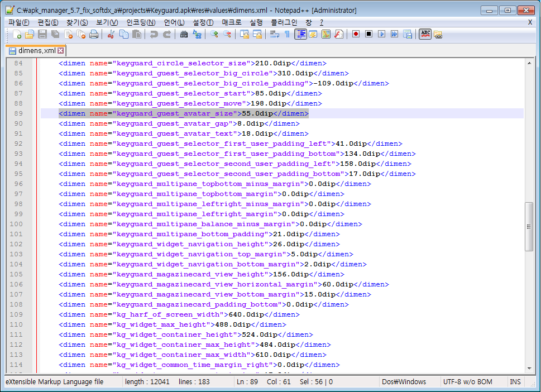Click the Cut scissors icon
This screenshot has width=541, height=392.
point(111,35)
